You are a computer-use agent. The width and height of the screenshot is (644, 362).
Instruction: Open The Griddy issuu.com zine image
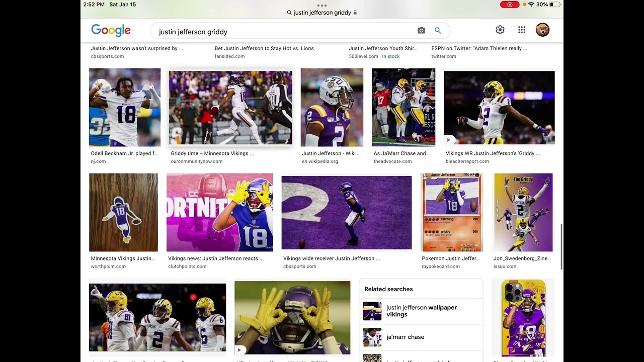tap(523, 212)
